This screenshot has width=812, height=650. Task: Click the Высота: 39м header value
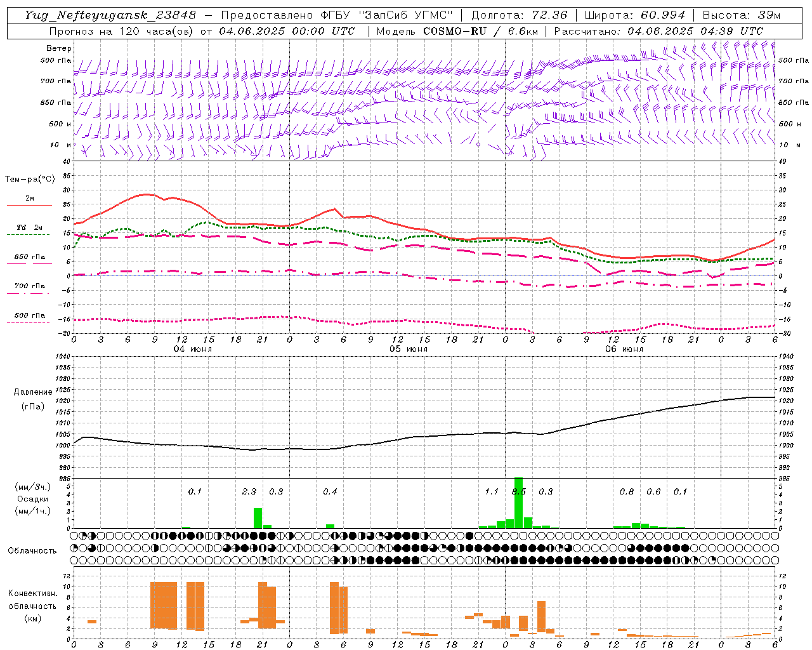pos(742,15)
